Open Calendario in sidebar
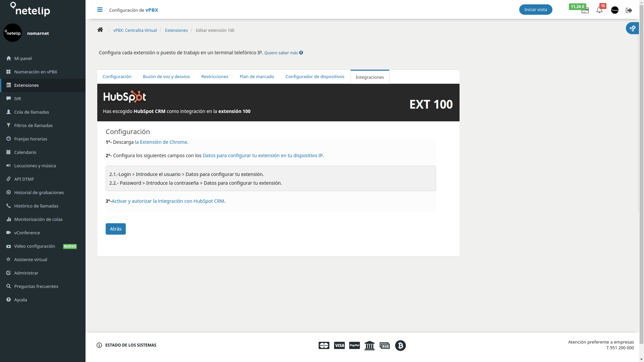Image resolution: width=644 pixels, height=362 pixels. 43,152
